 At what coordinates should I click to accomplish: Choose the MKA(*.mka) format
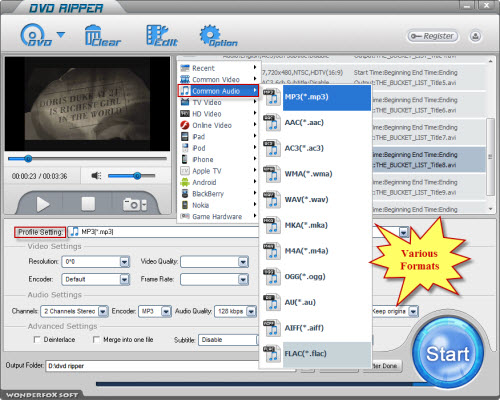coord(316,225)
